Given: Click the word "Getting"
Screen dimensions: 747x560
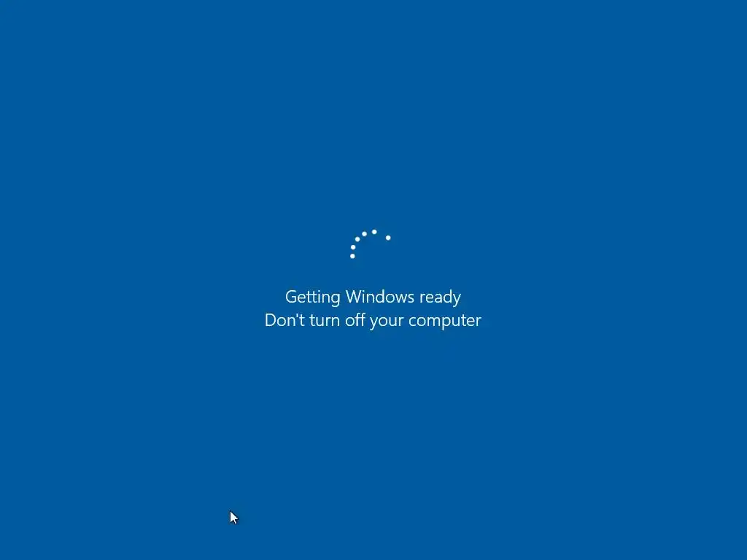Looking at the screenshot, I should [x=312, y=297].
